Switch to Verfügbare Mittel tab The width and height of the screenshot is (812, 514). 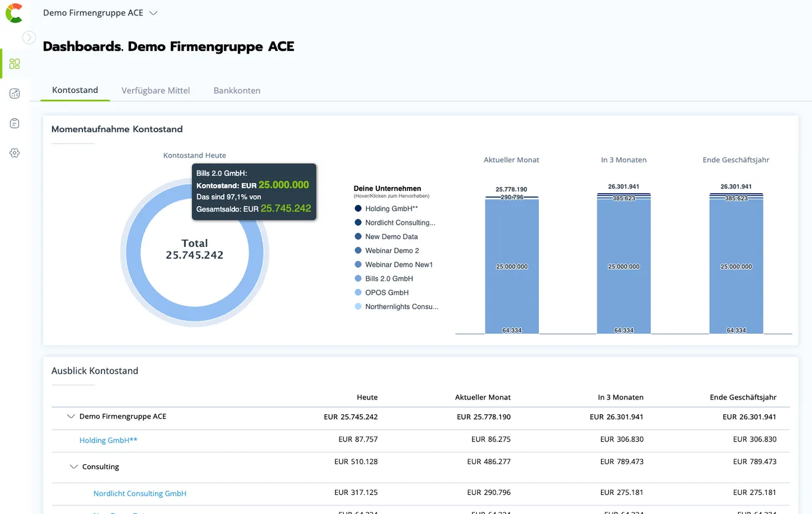[156, 90]
